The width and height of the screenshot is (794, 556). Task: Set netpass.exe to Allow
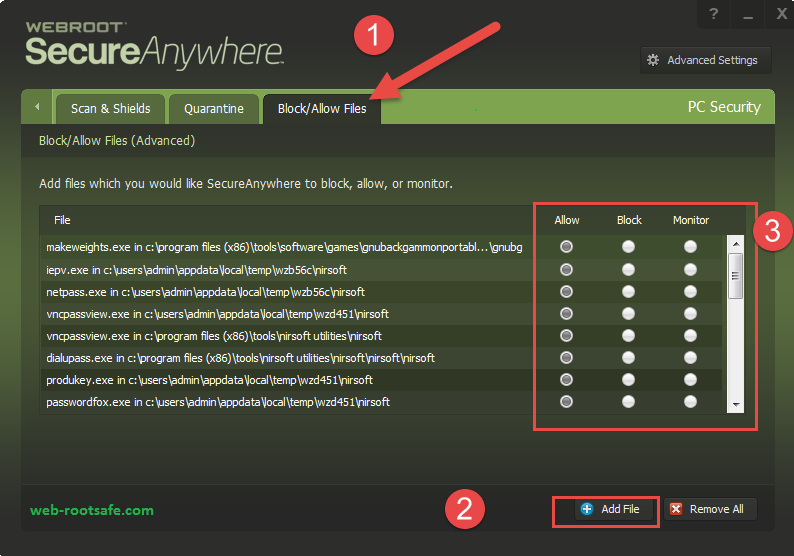tap(566, 292)
